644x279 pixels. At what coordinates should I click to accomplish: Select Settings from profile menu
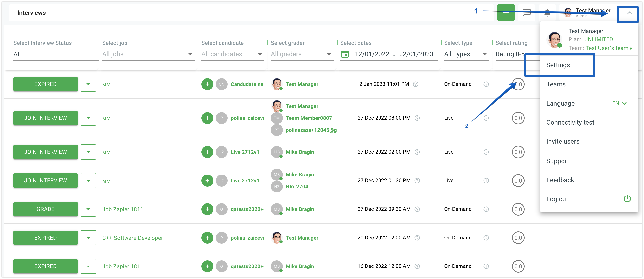[x=558, y=65]
